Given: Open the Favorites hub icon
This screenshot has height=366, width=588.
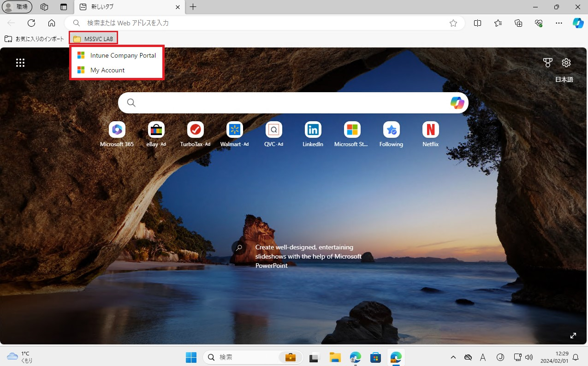Looking at the screenshot, I should [498, 23].
